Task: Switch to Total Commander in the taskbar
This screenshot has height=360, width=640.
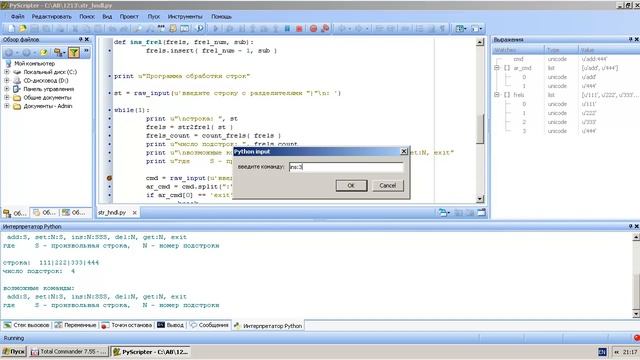Action: [x=69, y=351]
